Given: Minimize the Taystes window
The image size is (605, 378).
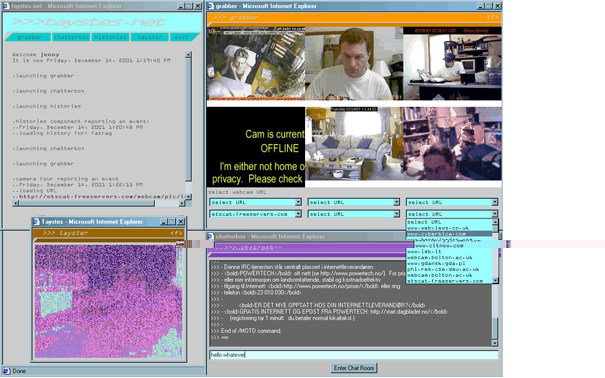Looking at the screenshot, I should 164,222.
